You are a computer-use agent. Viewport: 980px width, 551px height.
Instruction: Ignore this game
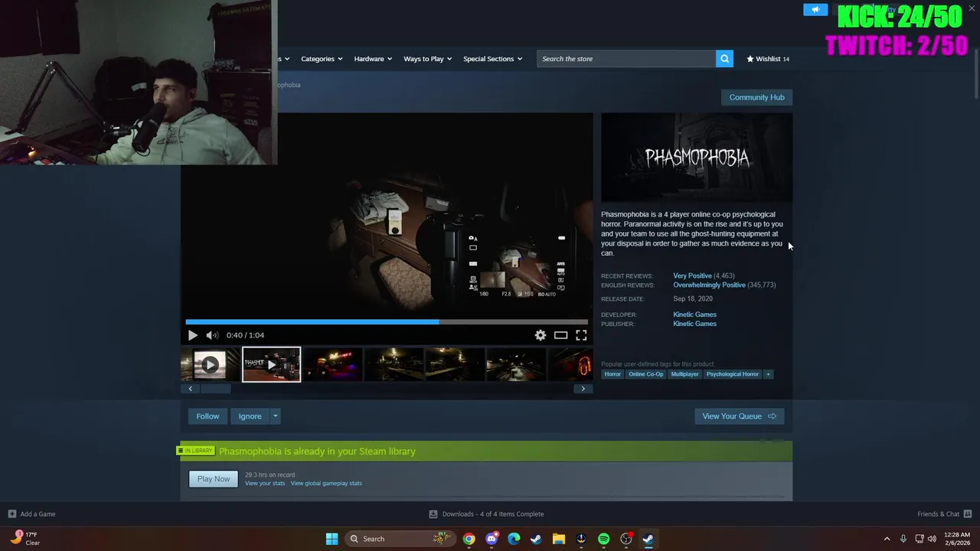tap(250, 416)
